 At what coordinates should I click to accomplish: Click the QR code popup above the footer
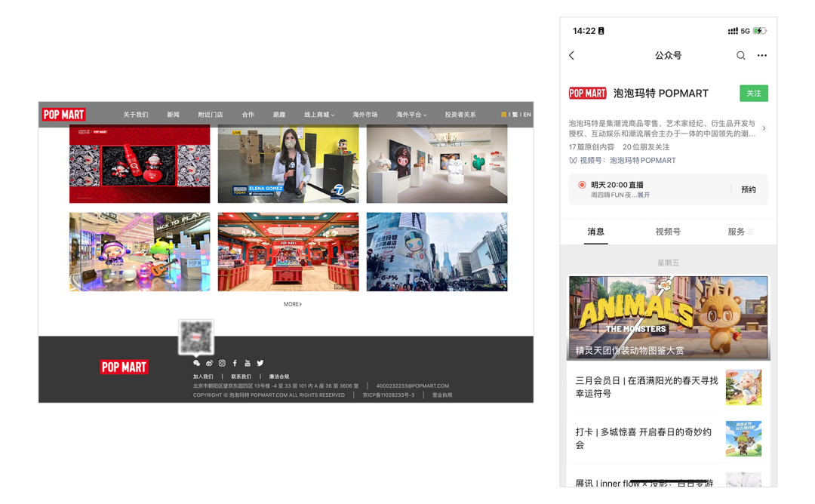196,337
